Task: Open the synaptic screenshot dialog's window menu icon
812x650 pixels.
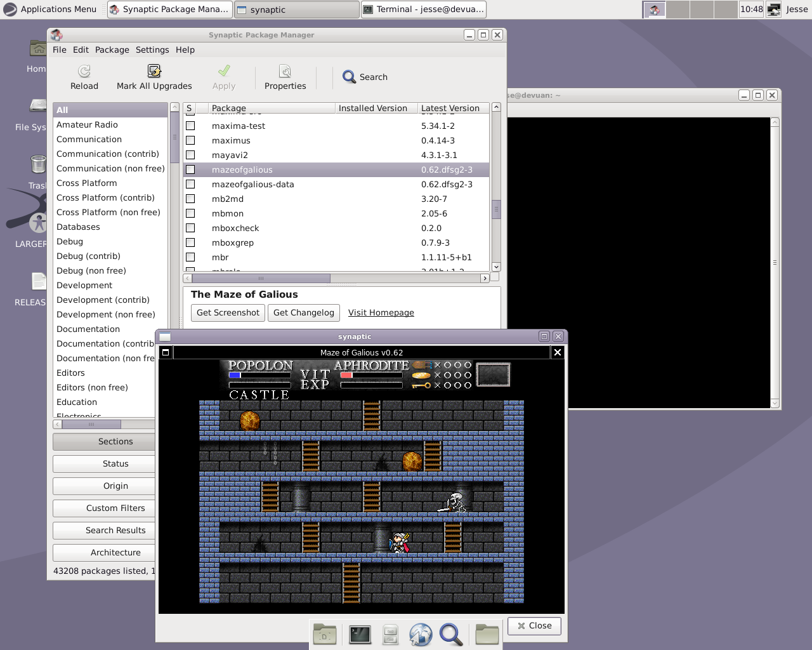Action: click(165, 336)
